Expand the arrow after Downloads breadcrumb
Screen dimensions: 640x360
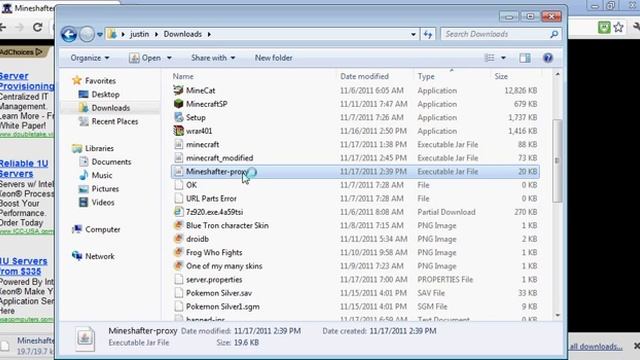209,34
